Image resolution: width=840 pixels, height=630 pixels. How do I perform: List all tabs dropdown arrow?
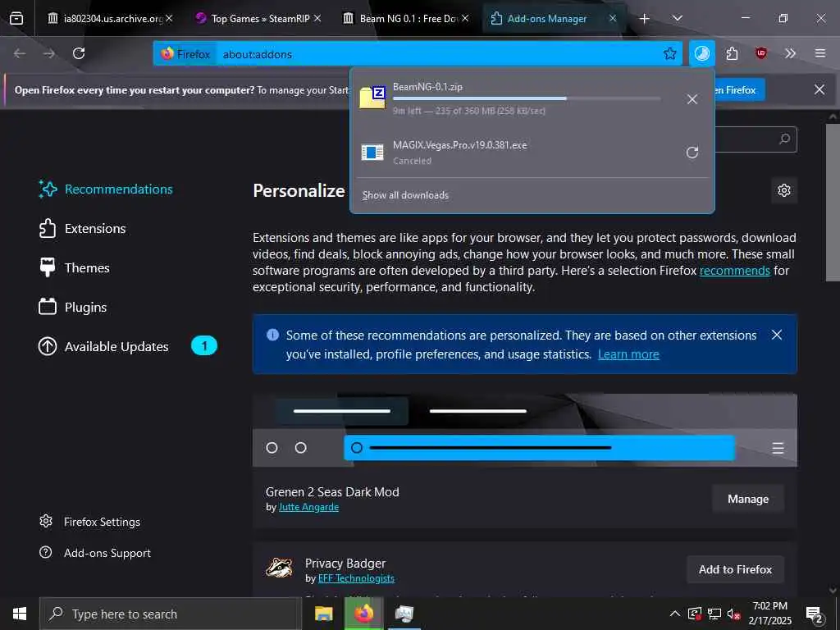(677, 18)
